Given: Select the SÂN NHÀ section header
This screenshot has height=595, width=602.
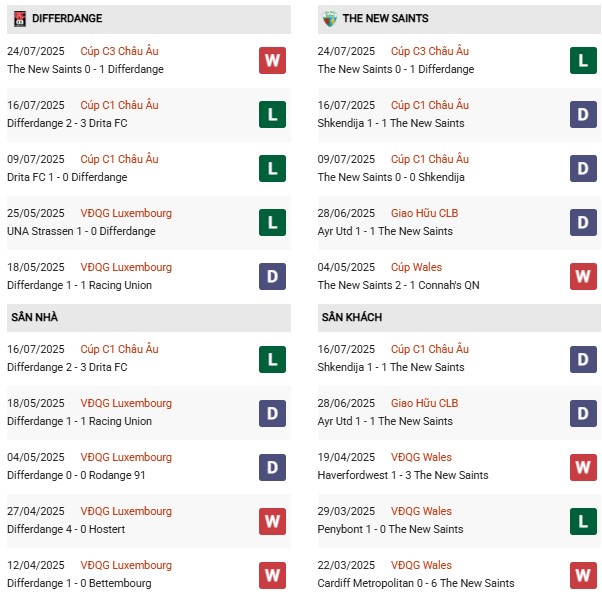Looking at the screenshot, I should click(35, 317).
